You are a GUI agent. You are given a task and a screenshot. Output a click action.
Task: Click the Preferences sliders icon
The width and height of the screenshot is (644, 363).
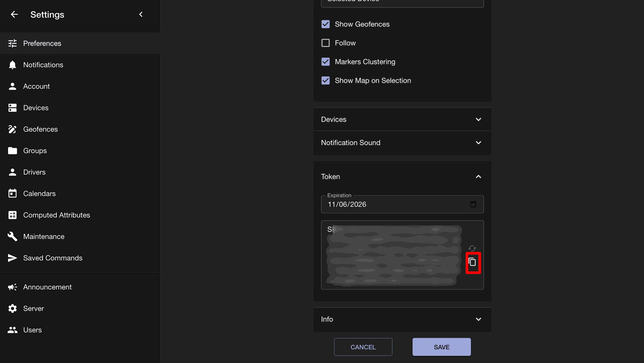12,43
